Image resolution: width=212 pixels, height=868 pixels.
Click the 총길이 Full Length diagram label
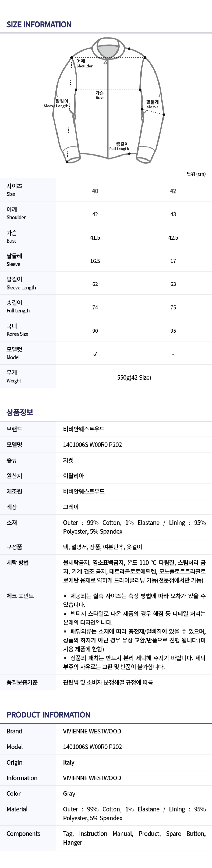(119, 146)
